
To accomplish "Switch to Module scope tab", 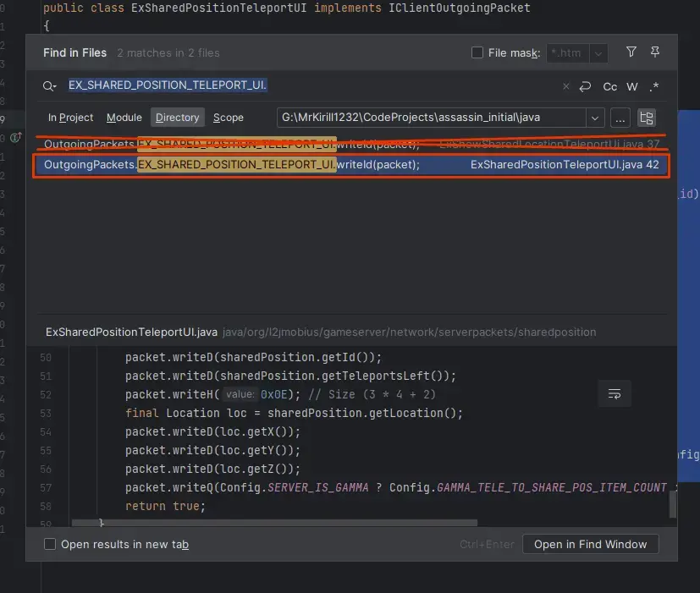I will [x=124, y=118].
